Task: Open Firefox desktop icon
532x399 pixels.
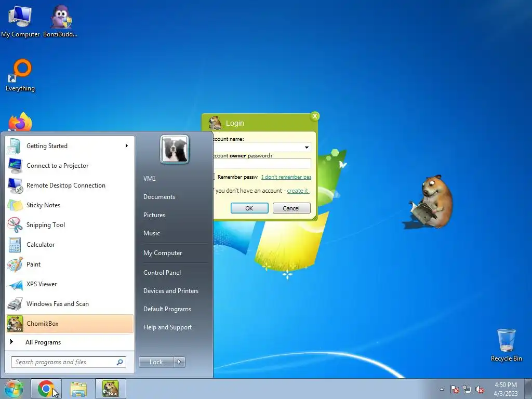Action: (x=20, y=122)
